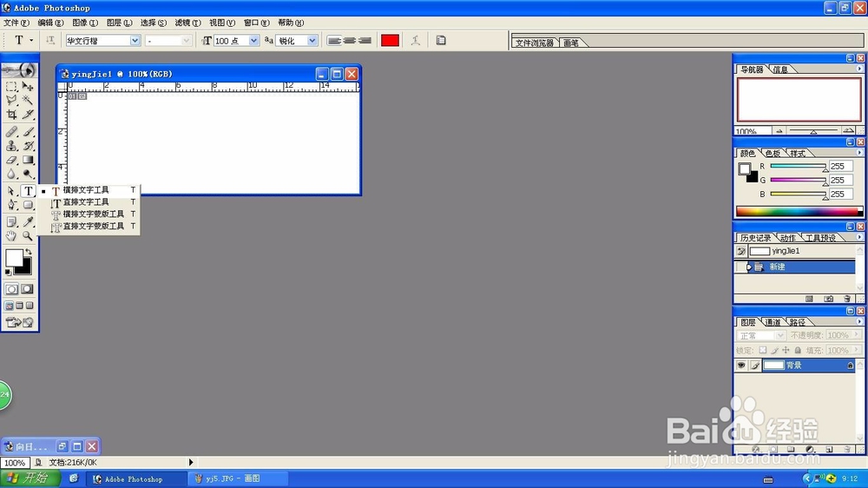This screenshot has height=488, width=868.
Task: Select the History Brush tool
Action: pos(28,146)
